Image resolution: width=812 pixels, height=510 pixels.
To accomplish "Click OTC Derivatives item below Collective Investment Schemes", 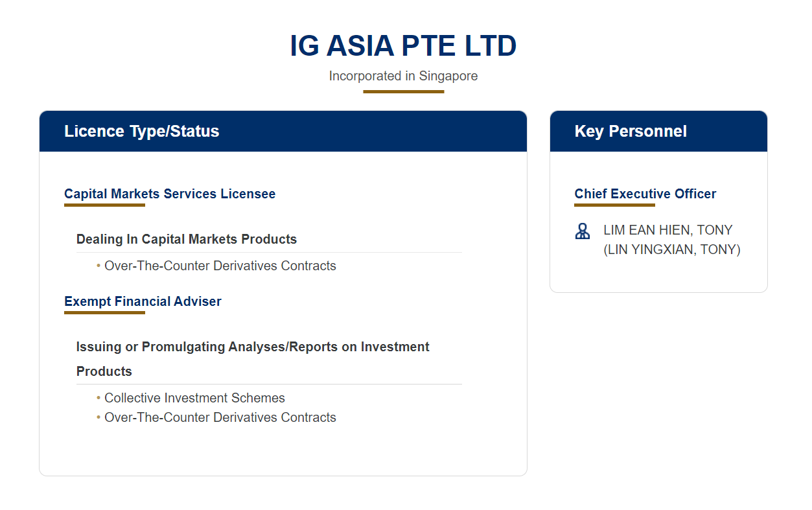I will pos(220,417).
